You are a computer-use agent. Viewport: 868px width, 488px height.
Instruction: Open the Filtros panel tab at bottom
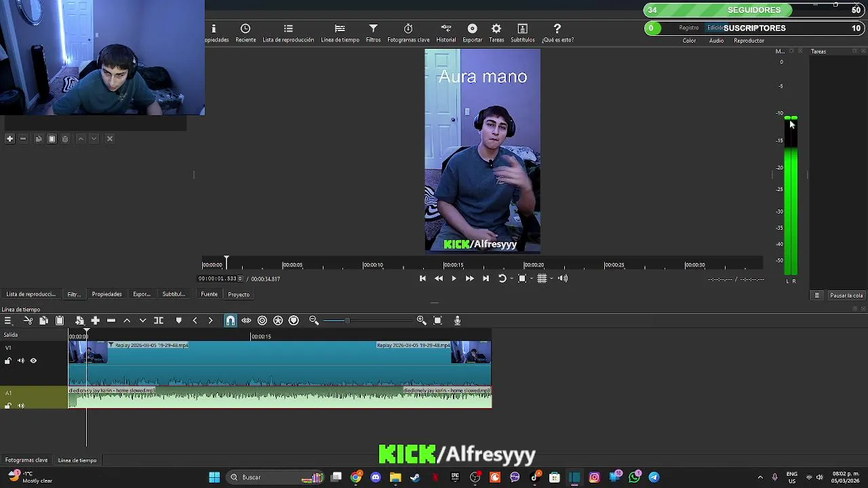74,294
